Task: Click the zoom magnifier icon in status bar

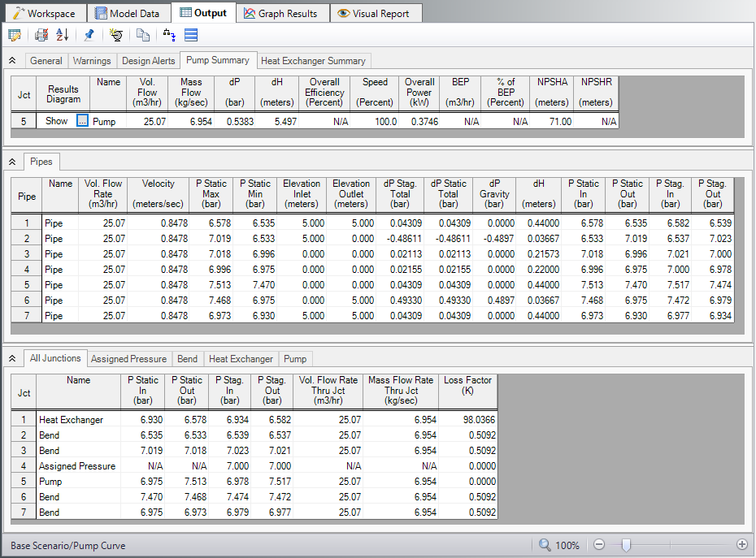Action: 545,545
